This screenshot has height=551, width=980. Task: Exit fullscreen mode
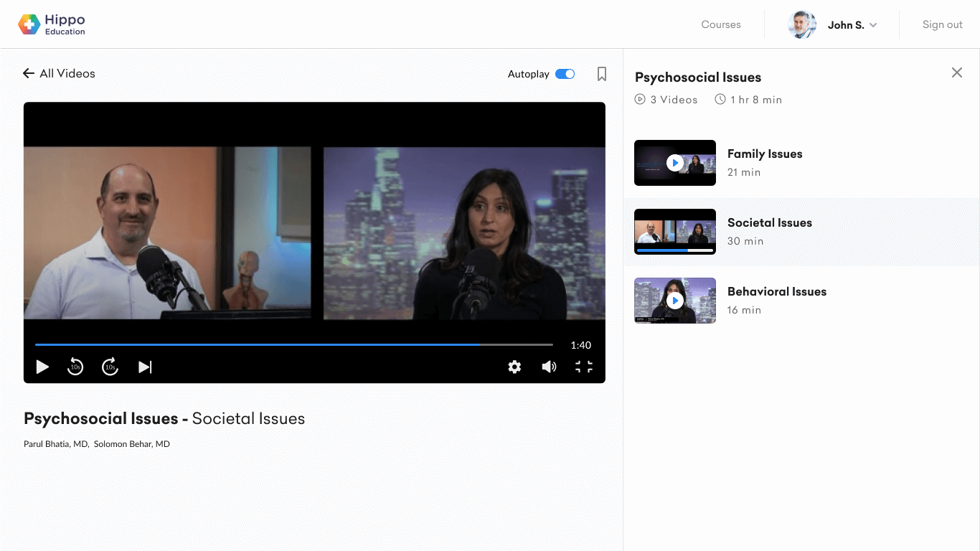tap(584, 367)
